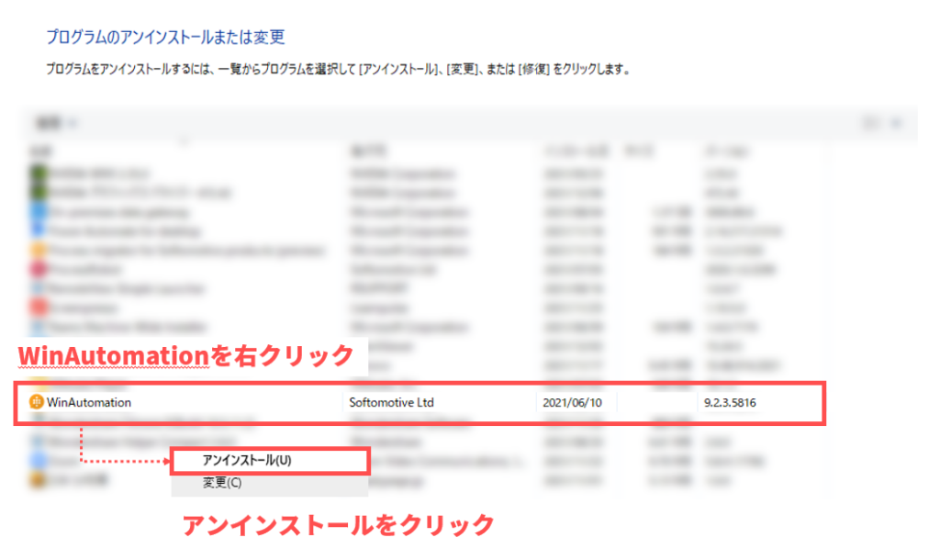Viewport: 940px width, 560px height.
Task: Select the WinAutomation program name
Action: (89, 402)
